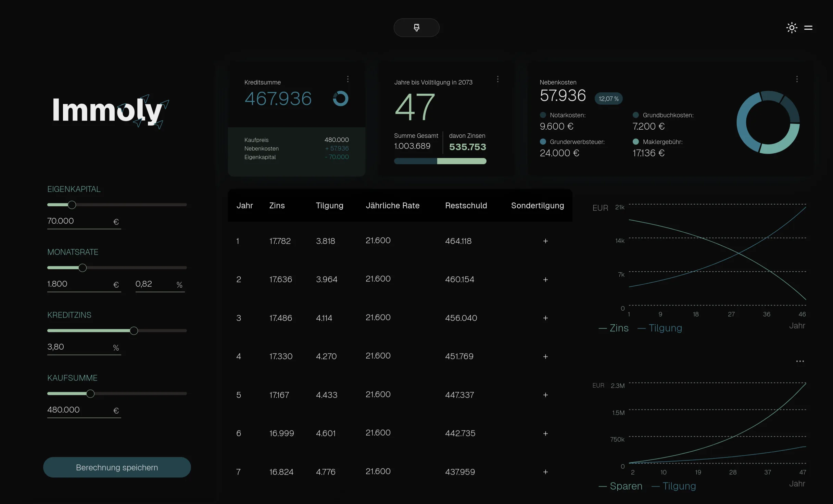The width and height of the screenshot is (833, 504).
Task: Click the Notarkosten legend dot
Action: (543, 115)
